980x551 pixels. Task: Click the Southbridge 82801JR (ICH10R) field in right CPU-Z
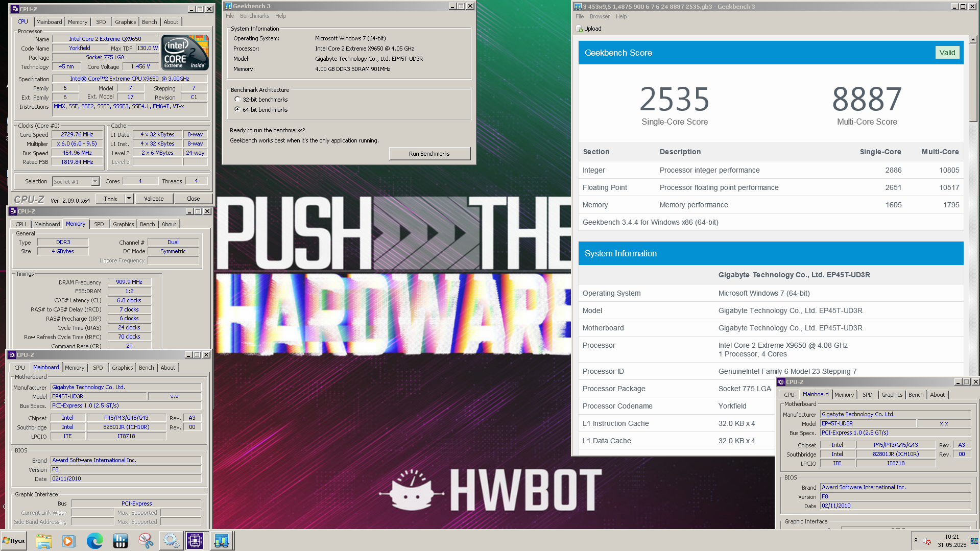point(896,454)
